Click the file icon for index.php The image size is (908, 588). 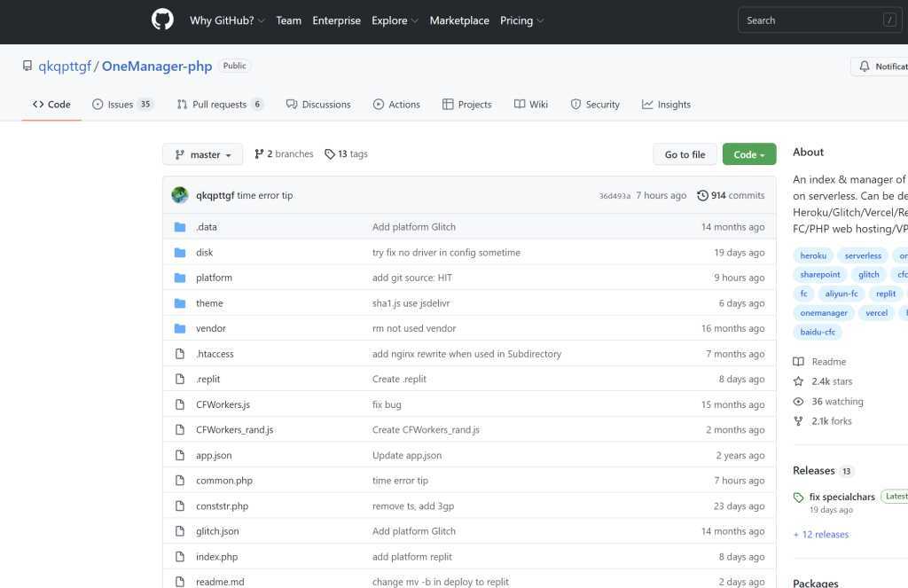point(180,557)
